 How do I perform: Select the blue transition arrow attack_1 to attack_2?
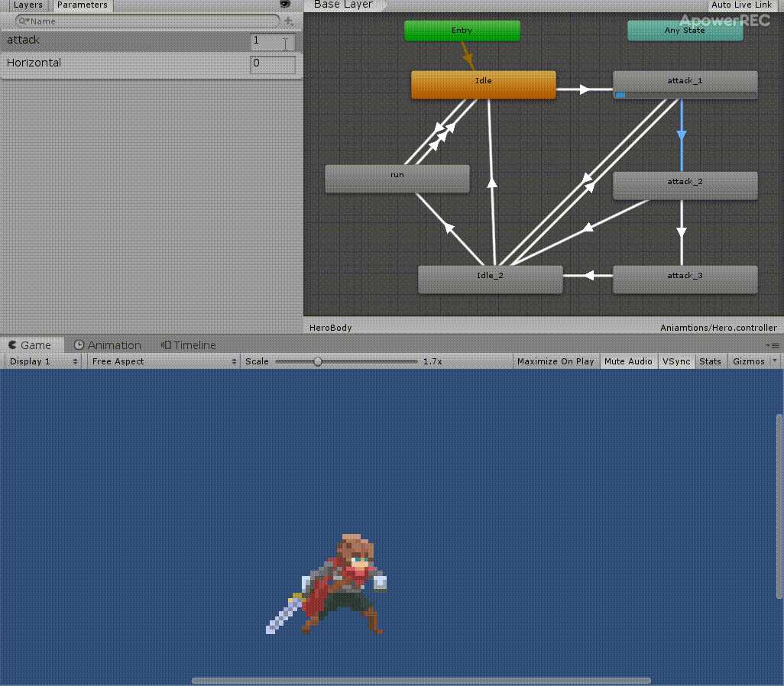[681, 135]
